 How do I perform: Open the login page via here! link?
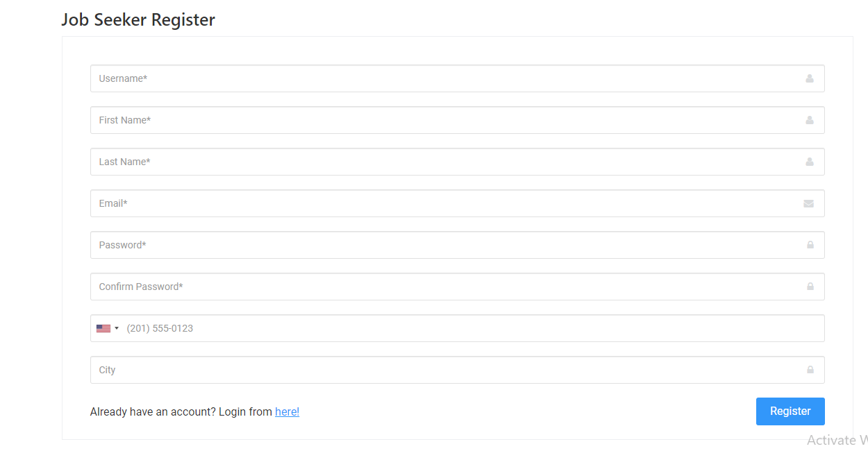pos(287,411)
